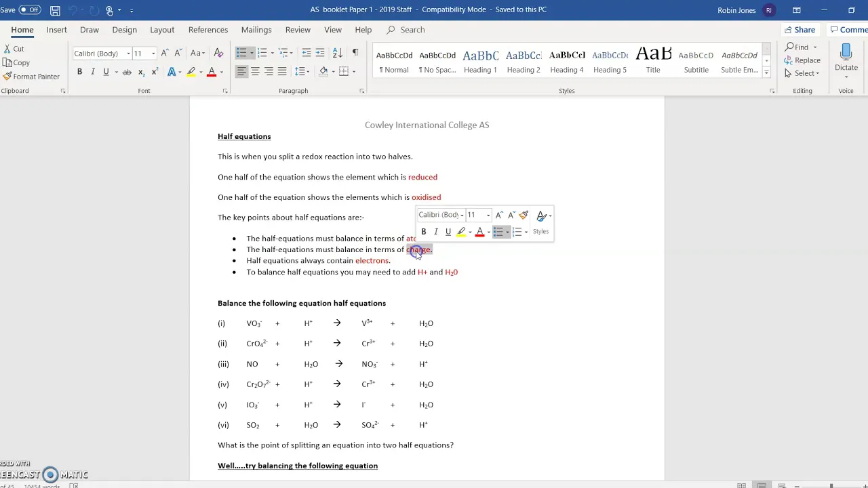This screenshot has width=868, height=488.
Task: Apply the Title style
Action: 653,61
